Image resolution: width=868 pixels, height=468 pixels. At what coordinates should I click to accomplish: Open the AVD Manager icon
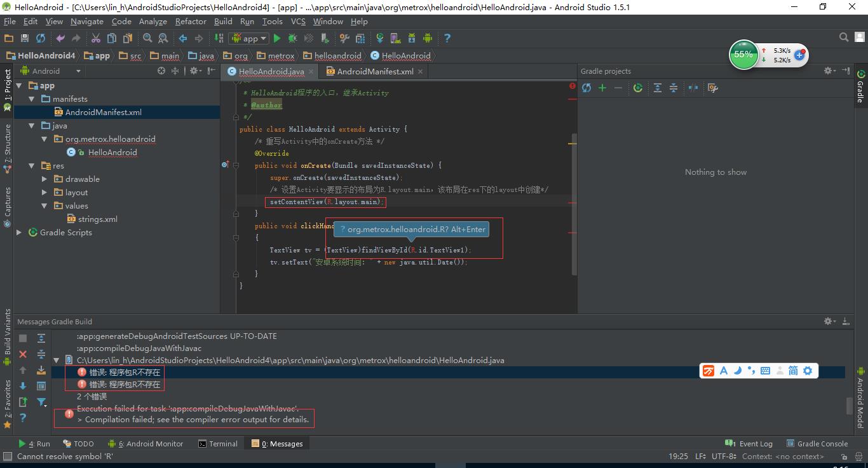(x=395, y=38)
